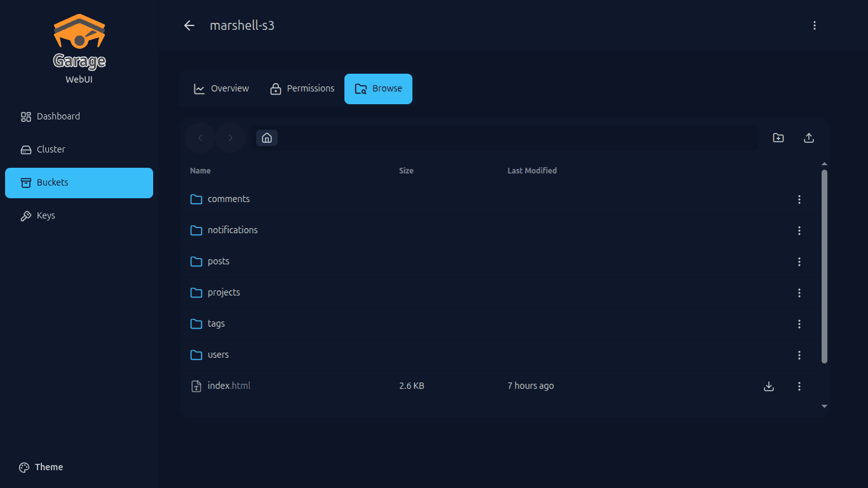Open the Dashboard page
The height and width of the screenshot is (488, 868).
[x=79, y=116]
